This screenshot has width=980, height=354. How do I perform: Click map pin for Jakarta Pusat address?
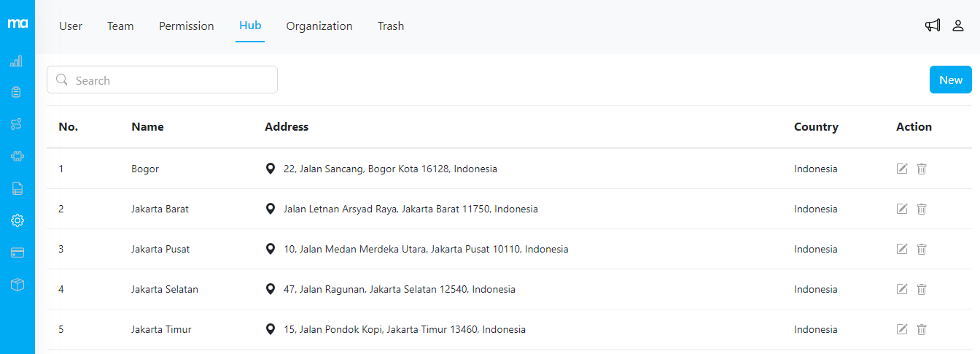point(271,249)
